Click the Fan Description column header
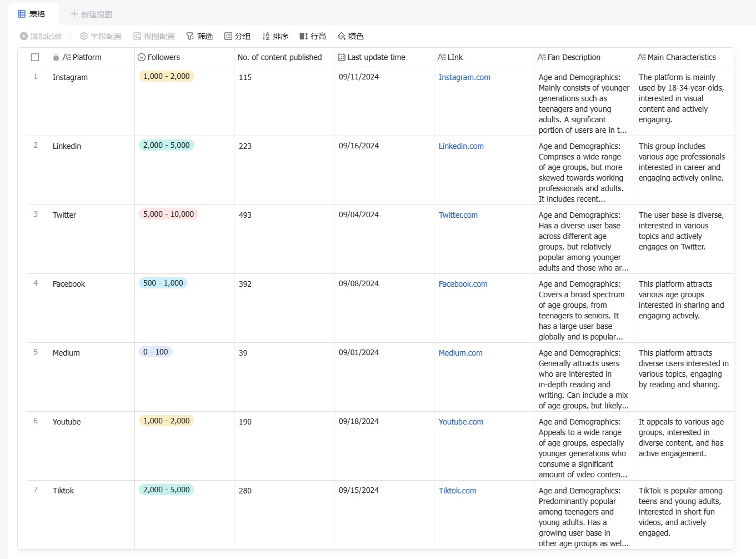 coord(584,57)
